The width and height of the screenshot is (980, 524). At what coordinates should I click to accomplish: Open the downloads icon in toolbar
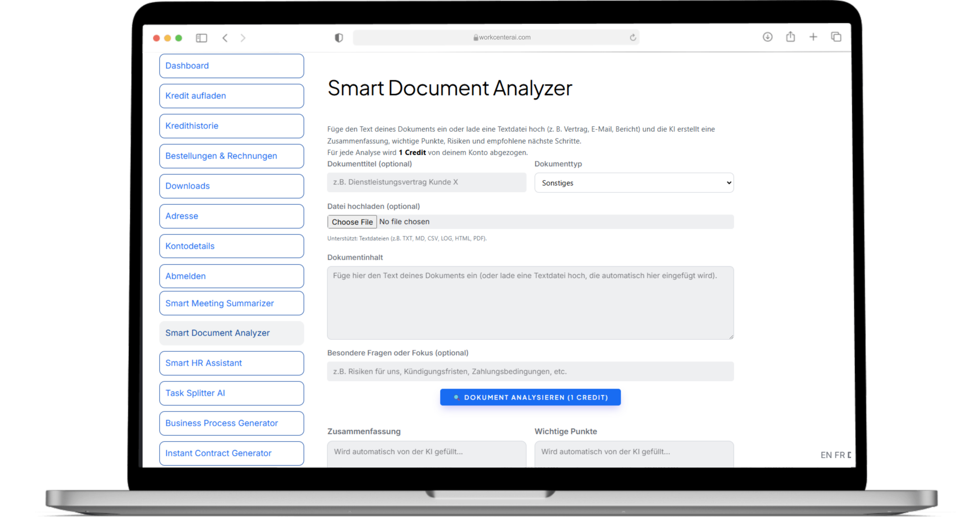767,37
